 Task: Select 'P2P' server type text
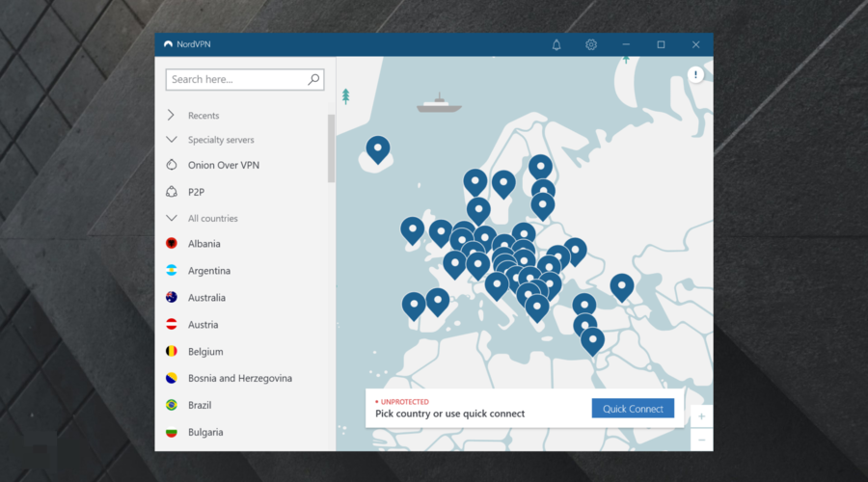click(x=196, y=192)
